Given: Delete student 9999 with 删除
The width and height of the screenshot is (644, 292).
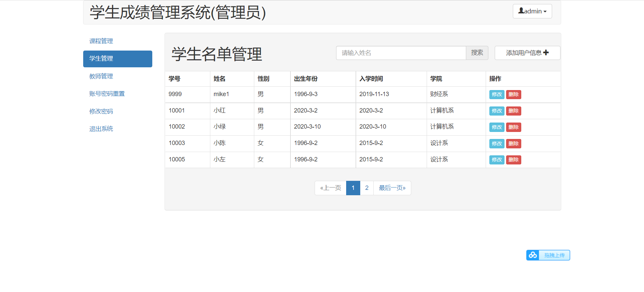Looking at the screenshot, I should 514,94.
